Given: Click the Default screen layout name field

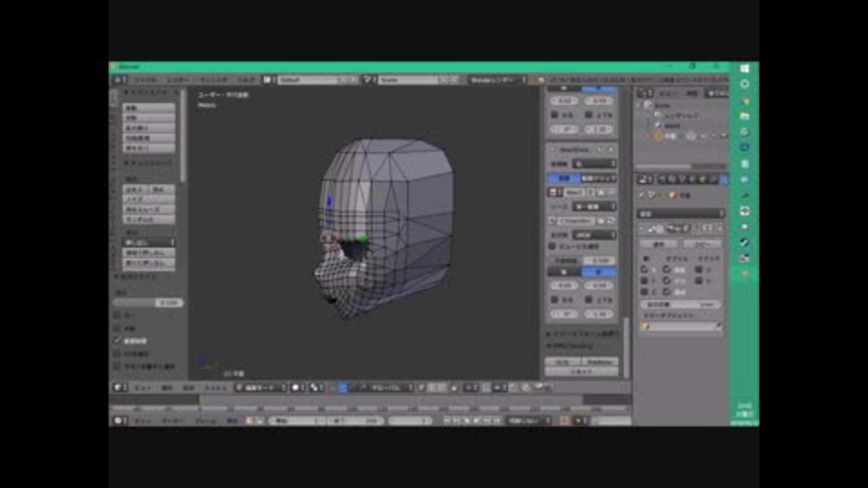Looking at the screenshot, I should pyautogui.click(x=308, y=80).
